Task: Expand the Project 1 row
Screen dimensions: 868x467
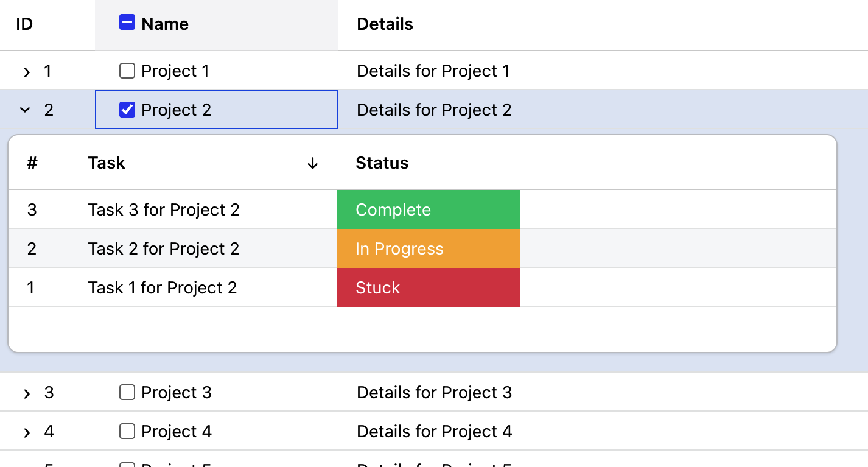Action: (26, 71)
